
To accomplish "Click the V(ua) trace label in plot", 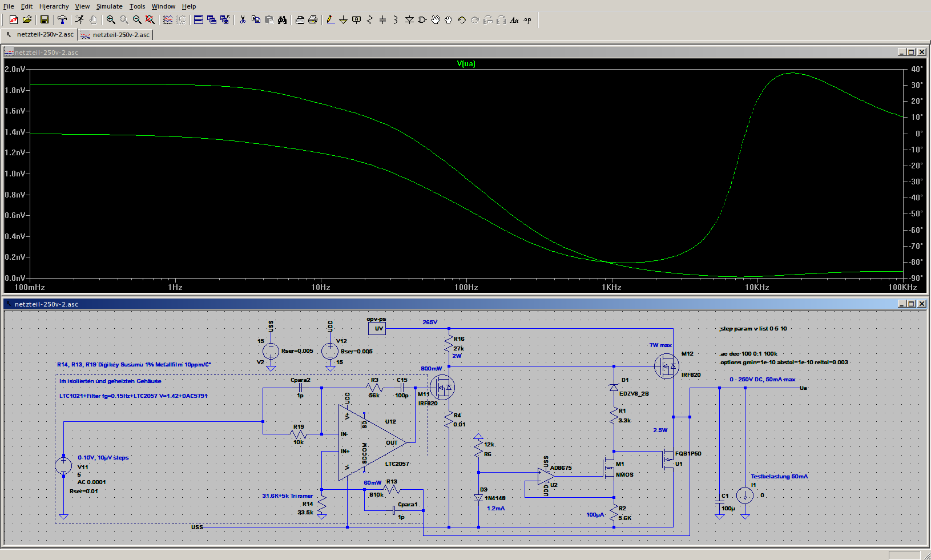I will [466, 63].
